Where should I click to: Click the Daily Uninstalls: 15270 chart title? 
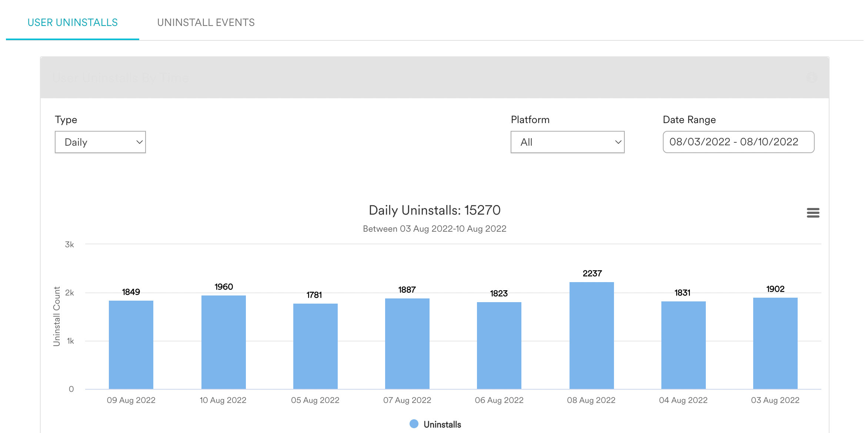point(434,210)
